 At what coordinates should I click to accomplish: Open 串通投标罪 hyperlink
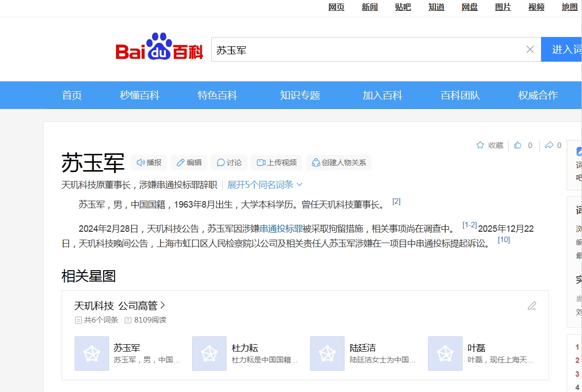(x=281, y=229)
